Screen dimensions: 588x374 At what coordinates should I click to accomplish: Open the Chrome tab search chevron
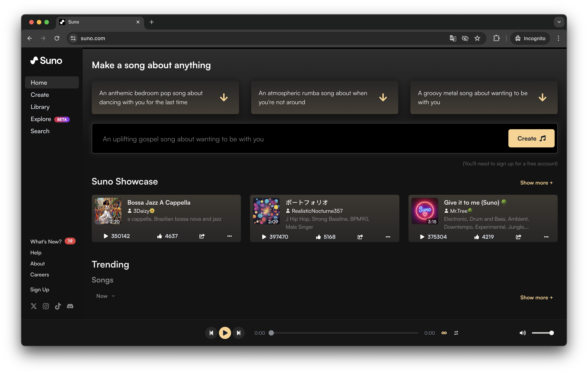559,22
